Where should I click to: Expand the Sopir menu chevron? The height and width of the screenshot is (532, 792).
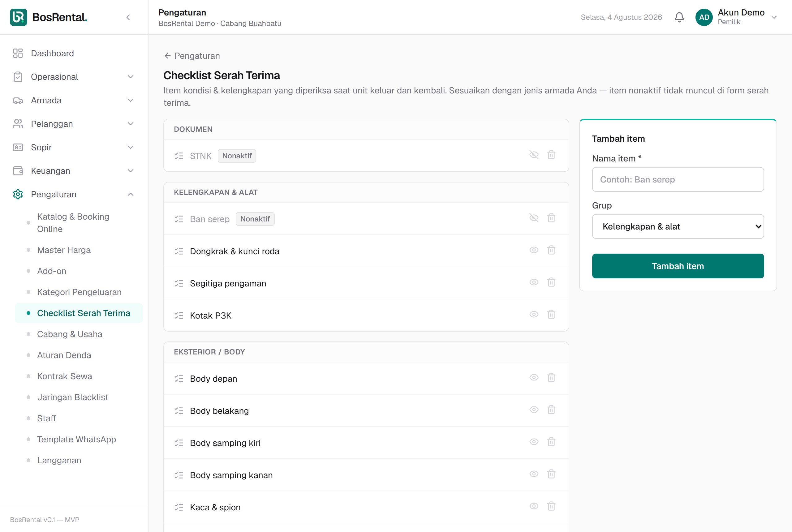tap(131, 147)
